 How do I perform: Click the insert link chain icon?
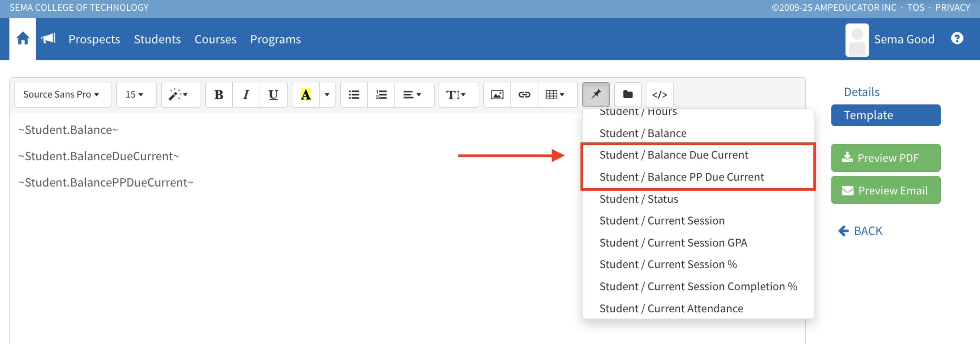click(x=524, y=95)
